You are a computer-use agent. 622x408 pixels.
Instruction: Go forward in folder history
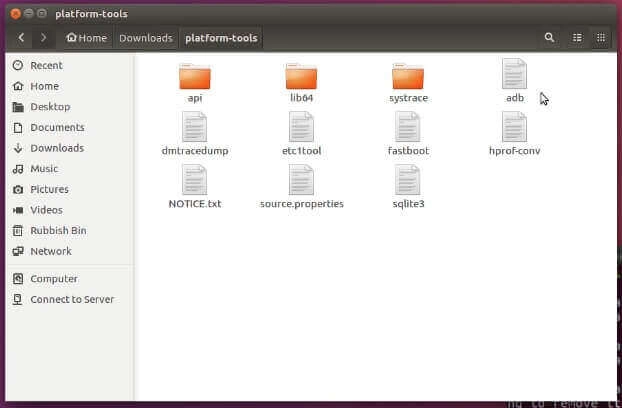(43, 38)
